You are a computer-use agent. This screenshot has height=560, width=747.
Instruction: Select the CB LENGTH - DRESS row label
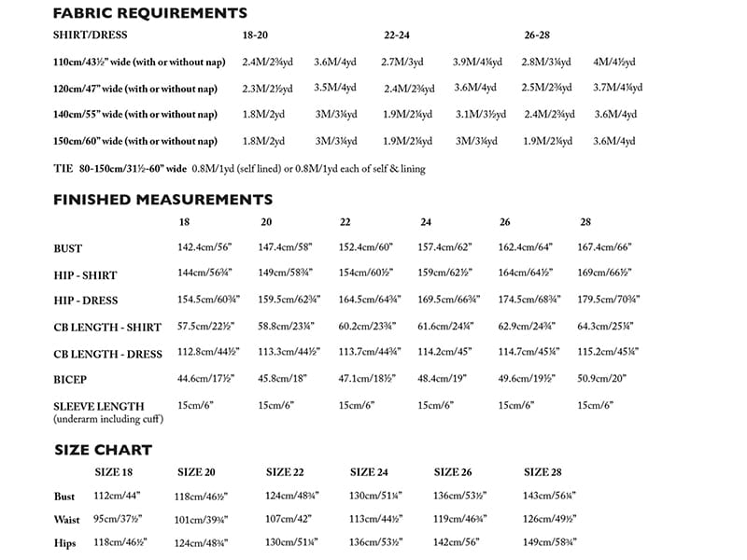(108, 354)
